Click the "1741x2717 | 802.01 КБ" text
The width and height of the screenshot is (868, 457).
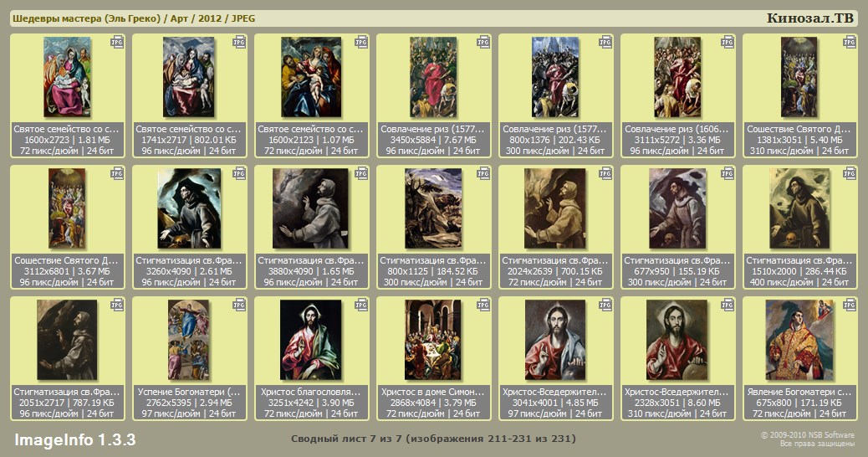[189, 140]
